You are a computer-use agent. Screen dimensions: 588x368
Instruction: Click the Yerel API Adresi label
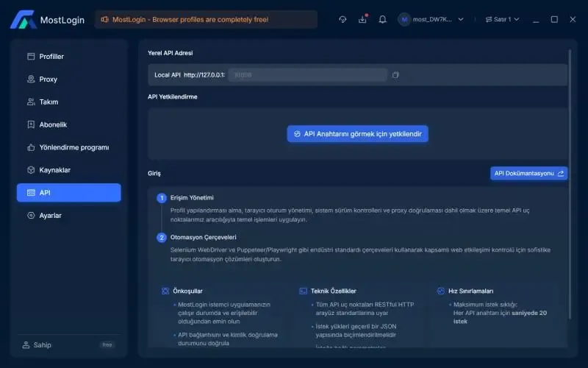click(x=171, y=53)
